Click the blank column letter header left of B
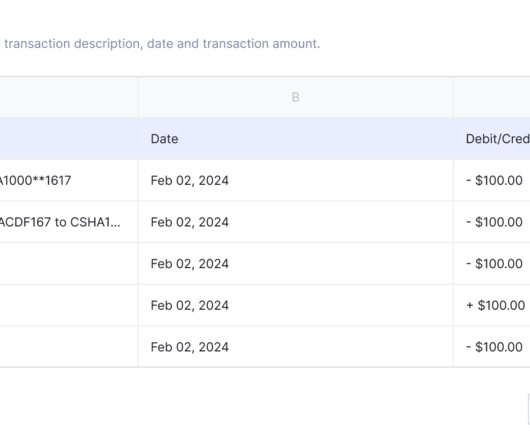The width and height of the screenshot is (530, 442). pyautogui.click(x=69, y=97)
